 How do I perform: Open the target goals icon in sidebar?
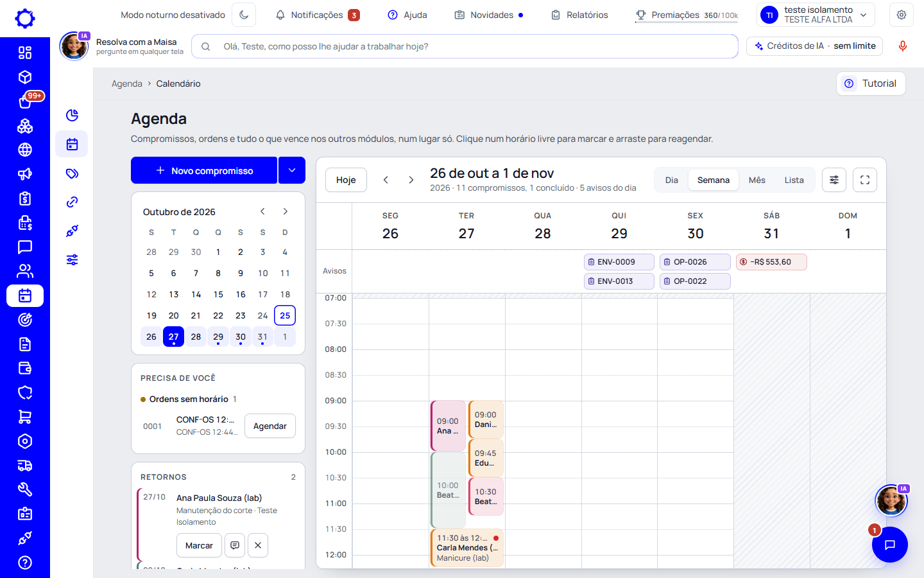pos(25,320)
